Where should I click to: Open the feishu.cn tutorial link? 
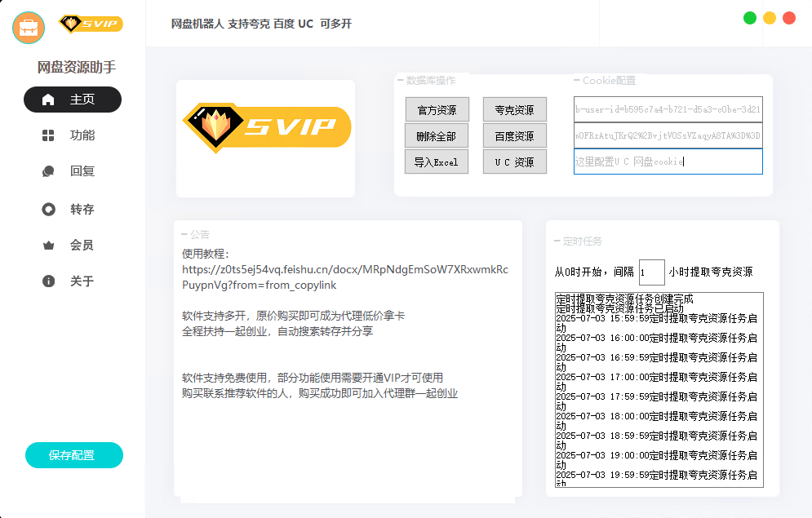click(x=345, y=277)
